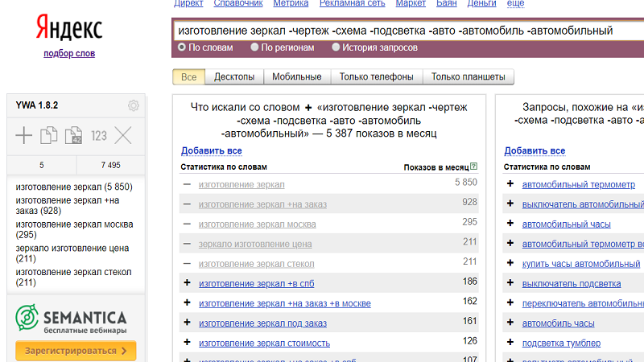
Task: Select the 'История запросов' radio button
Action: click(336, 47)
